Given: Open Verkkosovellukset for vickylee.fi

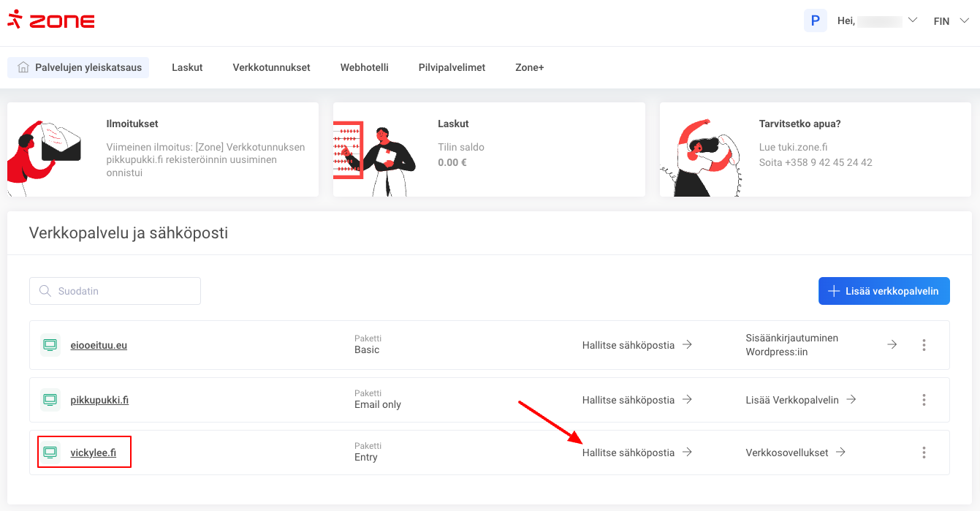Looking at the screenshot, I should click(795, 453).
